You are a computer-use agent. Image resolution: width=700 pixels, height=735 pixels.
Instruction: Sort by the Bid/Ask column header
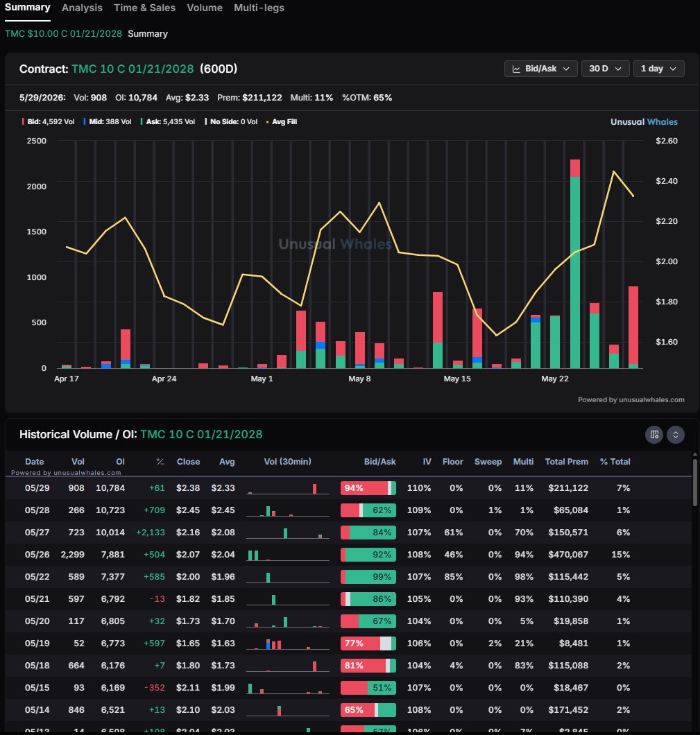coord(379,462)
